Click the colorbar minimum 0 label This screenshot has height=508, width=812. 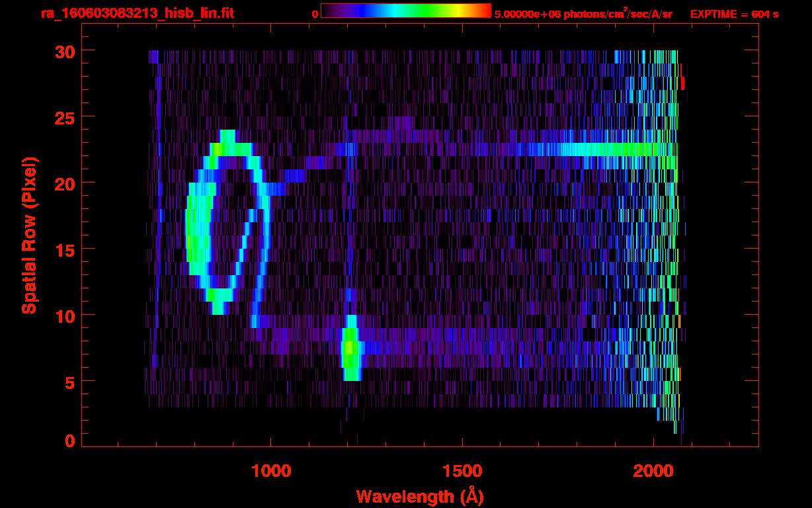tap(315, 14)
